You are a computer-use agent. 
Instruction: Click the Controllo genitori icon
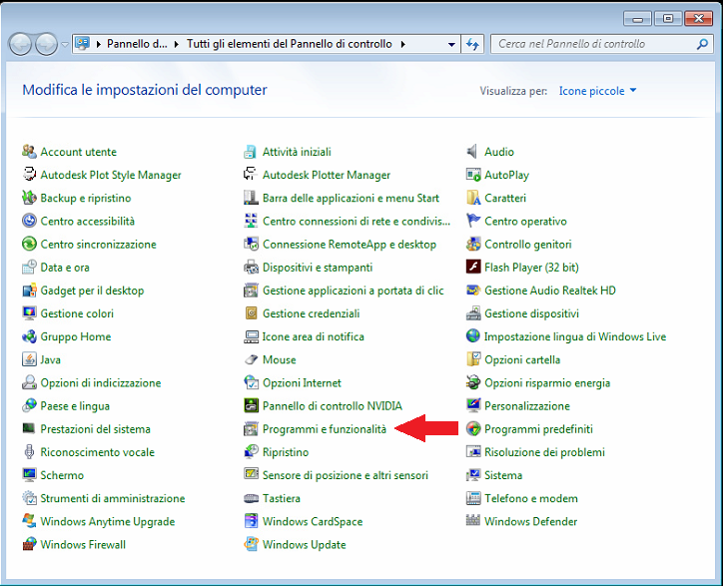pyautogui.click(x=472, y=244)
